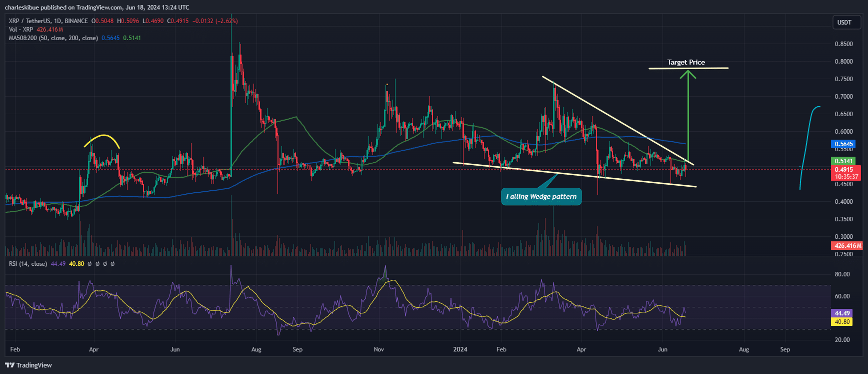The height and width of the screenshot is (374, 868).
Task: Click the USDT currency button
Action: click(846, 22)
